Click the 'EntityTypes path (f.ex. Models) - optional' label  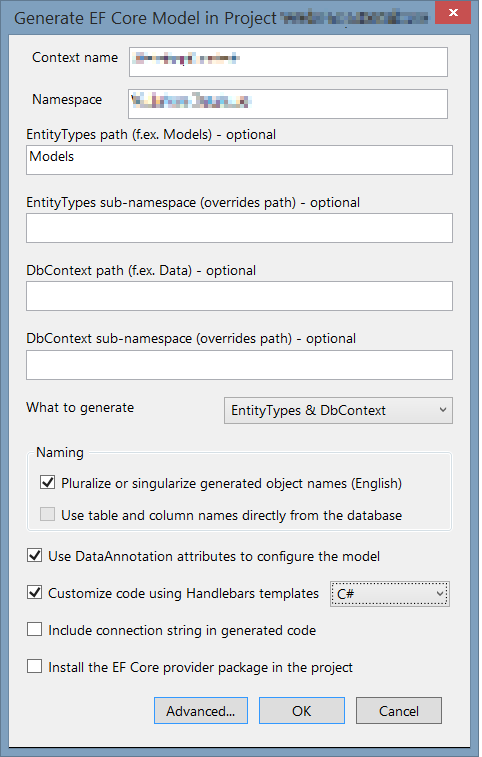151,134
